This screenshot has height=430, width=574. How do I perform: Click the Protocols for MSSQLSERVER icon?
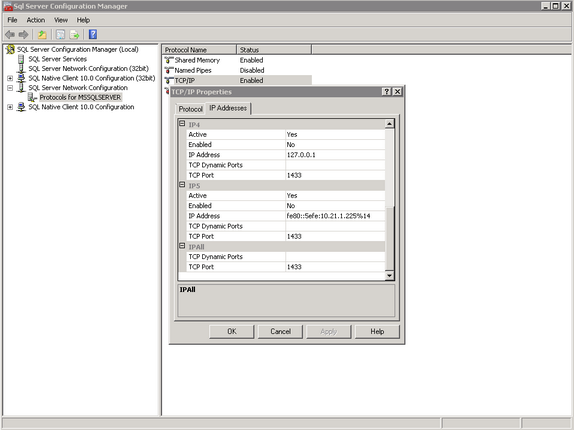pyautogui.click(x=32, y=97)
